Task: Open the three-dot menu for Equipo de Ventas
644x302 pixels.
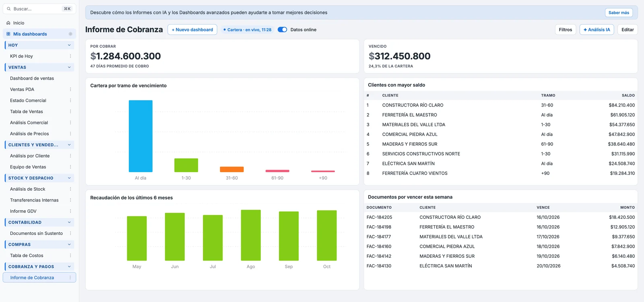Action: (x=70, y=167)
